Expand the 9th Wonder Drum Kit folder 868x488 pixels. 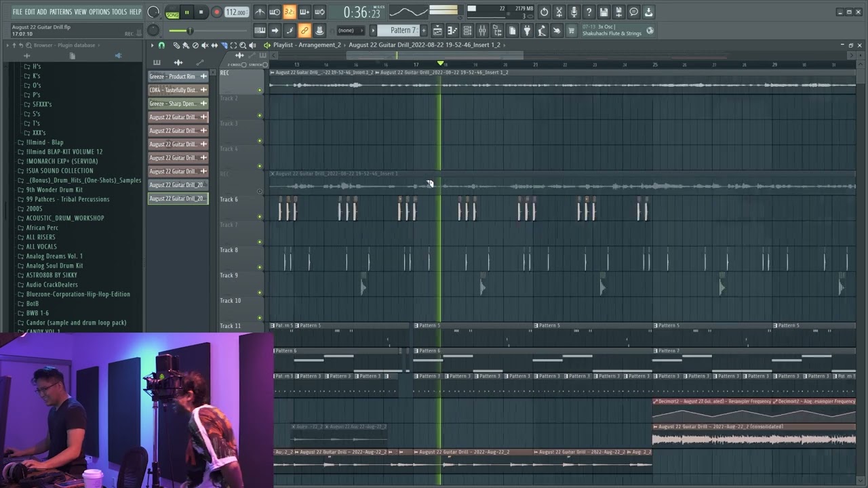pyautogui.click(x=54, y=190)
